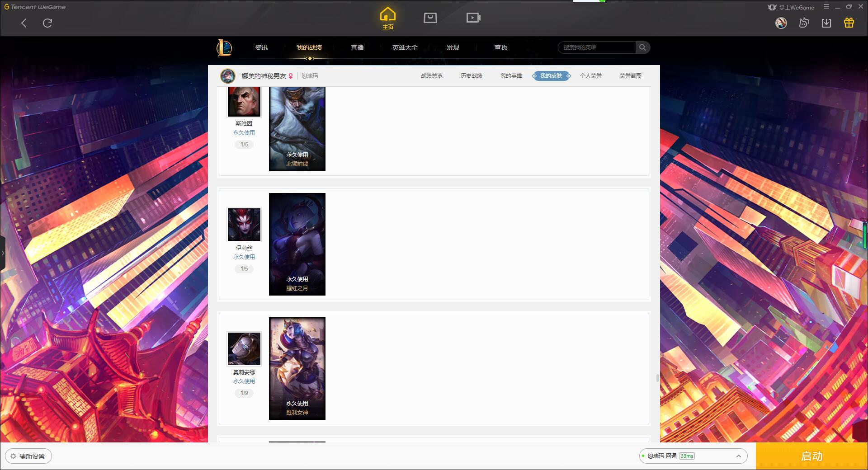Viewport: 868px width, 470px height.
Task: Click 永久使用 under 斯维因
Action: coord(244,133)
